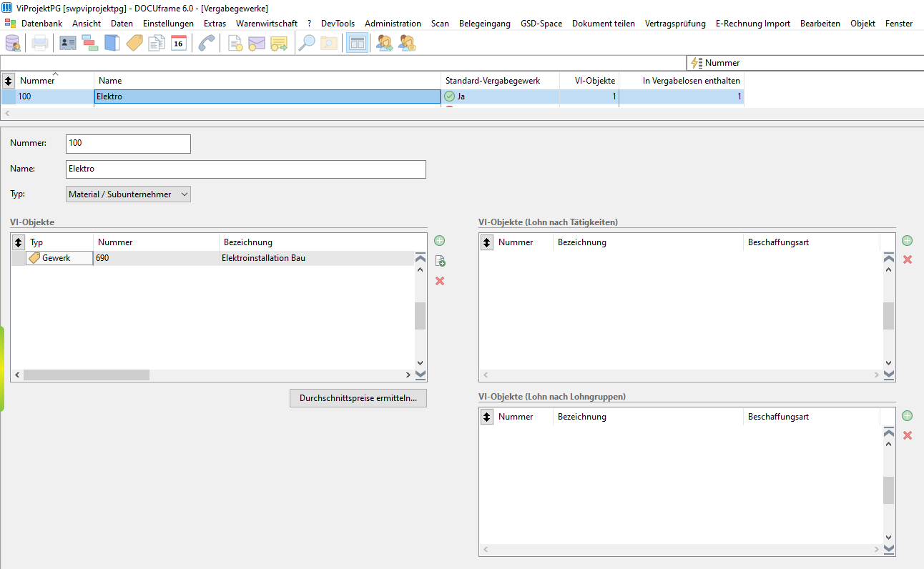This screenshot has width=924, height=569.
Task: Click VI-Objekte horizontal scrollbar thumb
Action: (x=86, y=375)
